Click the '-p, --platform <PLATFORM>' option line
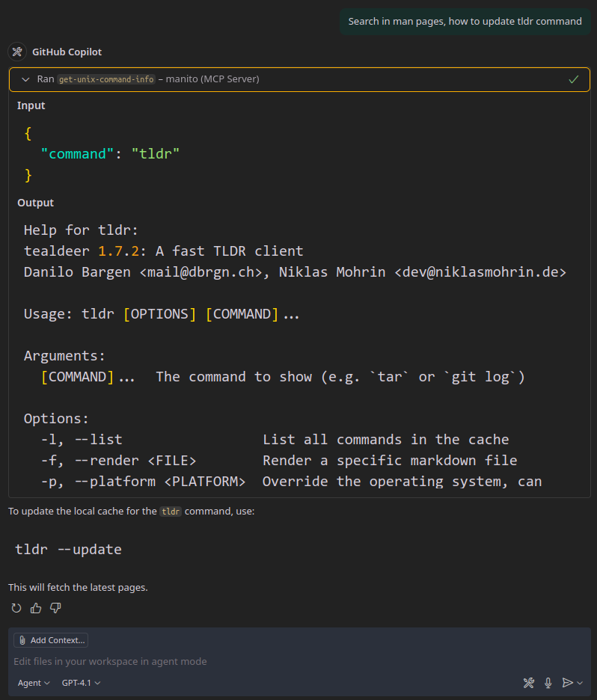The width and height of the screenshot is (597, 700). (291, 482)
